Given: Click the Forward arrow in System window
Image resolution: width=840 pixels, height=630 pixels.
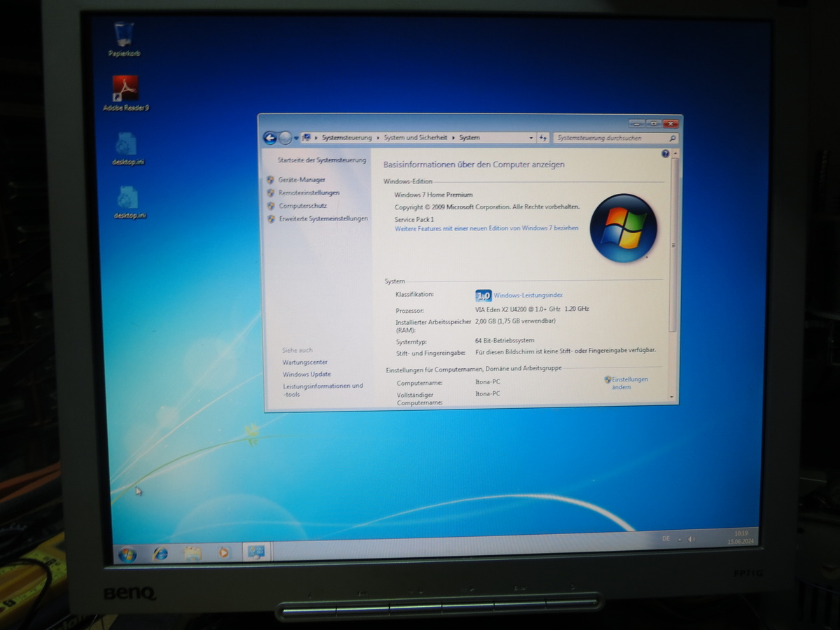Looking at the screenshot, I should [x=285, y=138].
